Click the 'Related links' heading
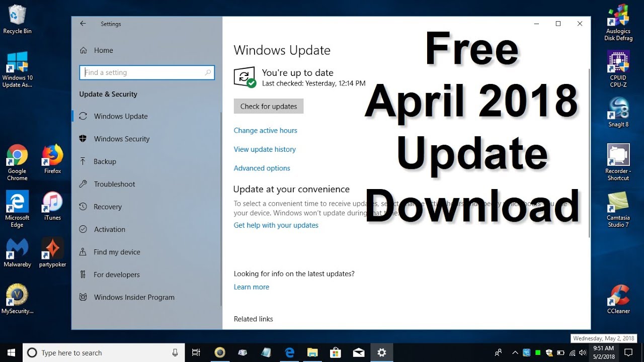Viewport: 644px width, 362px height. (253, 319)
